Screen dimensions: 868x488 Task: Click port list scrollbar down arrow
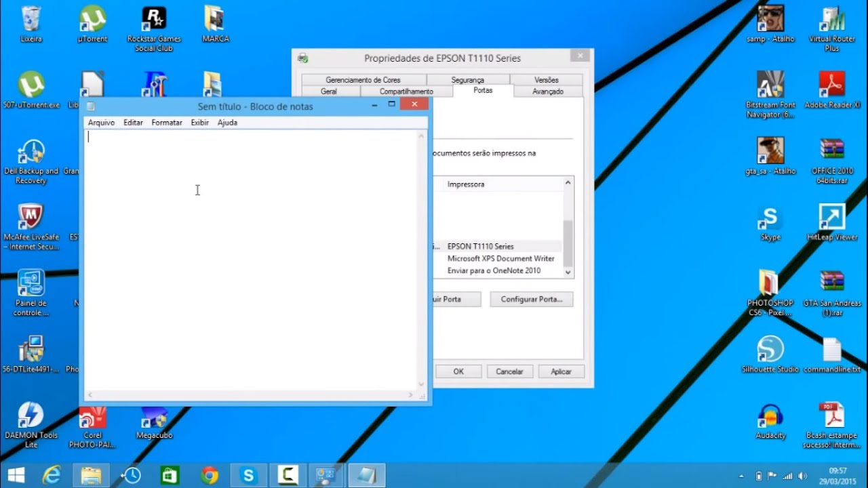(568, 272)
